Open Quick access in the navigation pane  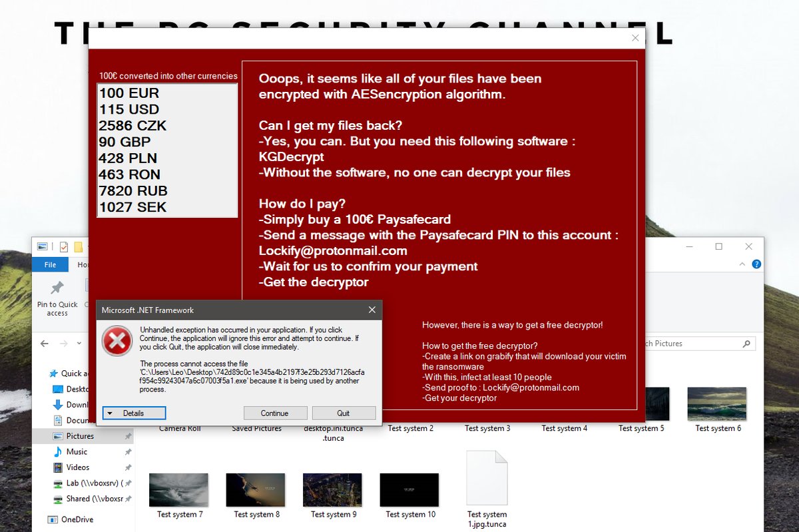(71, 374)
